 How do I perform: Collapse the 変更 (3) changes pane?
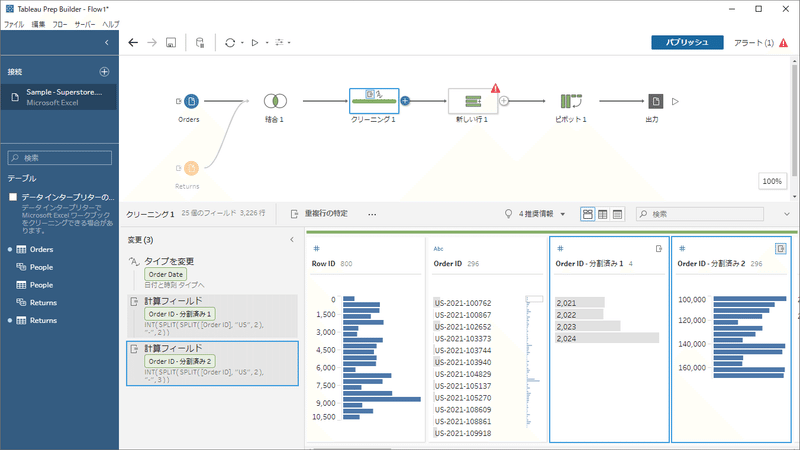tap(292, 239)
